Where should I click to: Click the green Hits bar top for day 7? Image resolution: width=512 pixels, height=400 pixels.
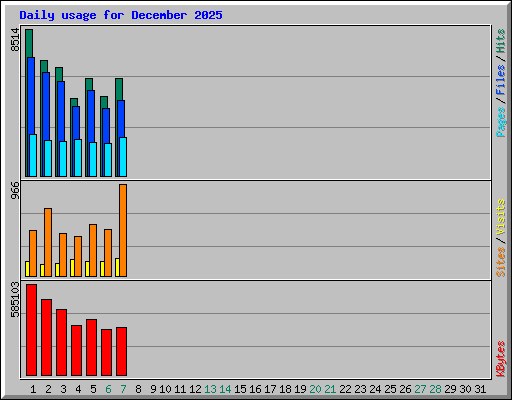pos(119,89)
